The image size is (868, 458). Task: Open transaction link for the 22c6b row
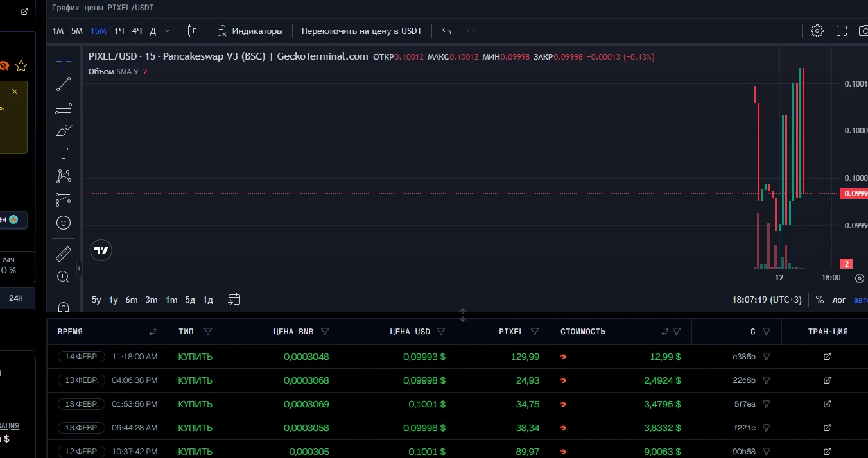coord(828,380)
